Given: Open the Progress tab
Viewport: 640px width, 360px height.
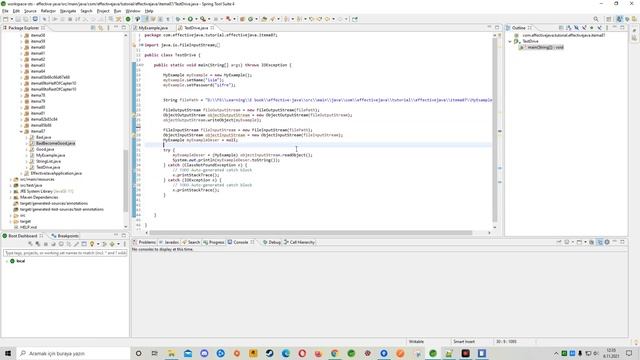Looking at the screenshot, I should pos(214,242).
